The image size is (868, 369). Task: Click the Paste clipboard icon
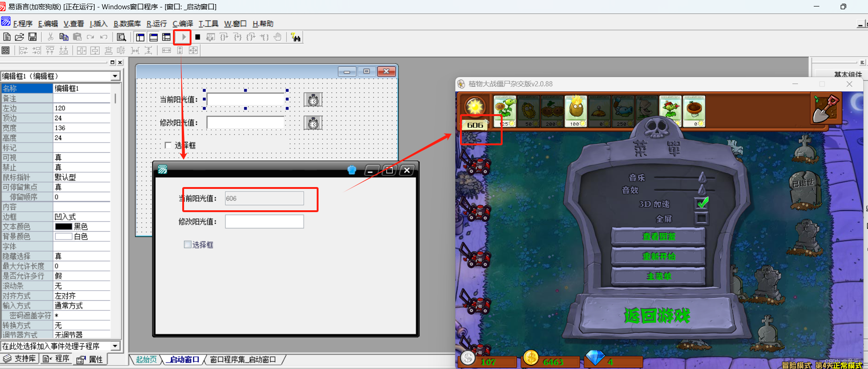click(77, 37)
